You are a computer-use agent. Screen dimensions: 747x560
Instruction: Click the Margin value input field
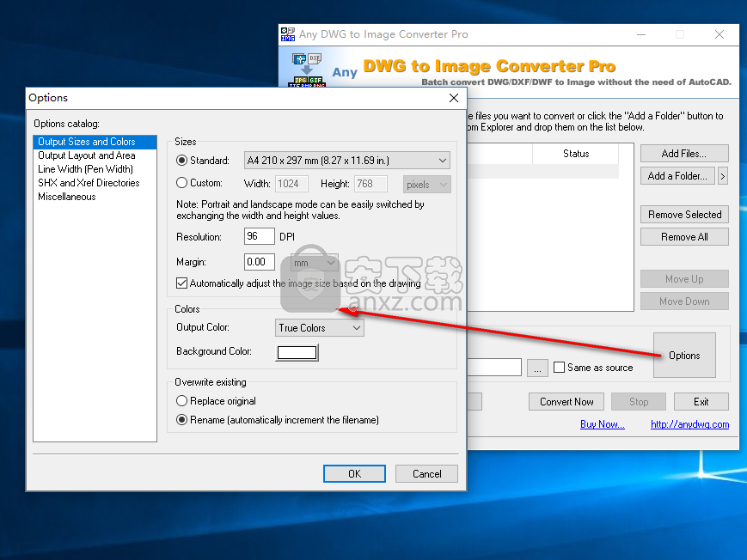pyautogui.click(x=259, y=261)
